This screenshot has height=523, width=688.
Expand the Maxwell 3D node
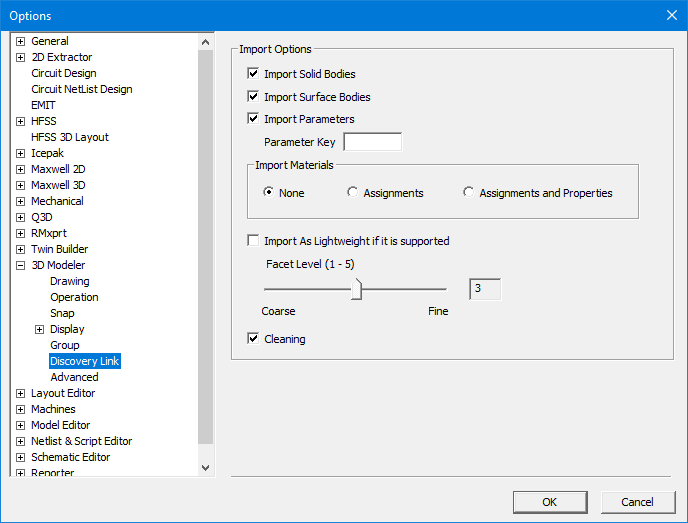coord(21,185)
